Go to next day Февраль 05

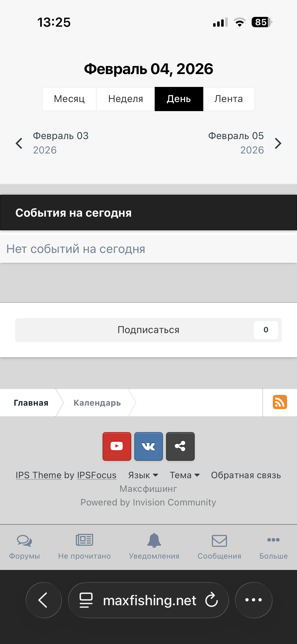[244, 143]
